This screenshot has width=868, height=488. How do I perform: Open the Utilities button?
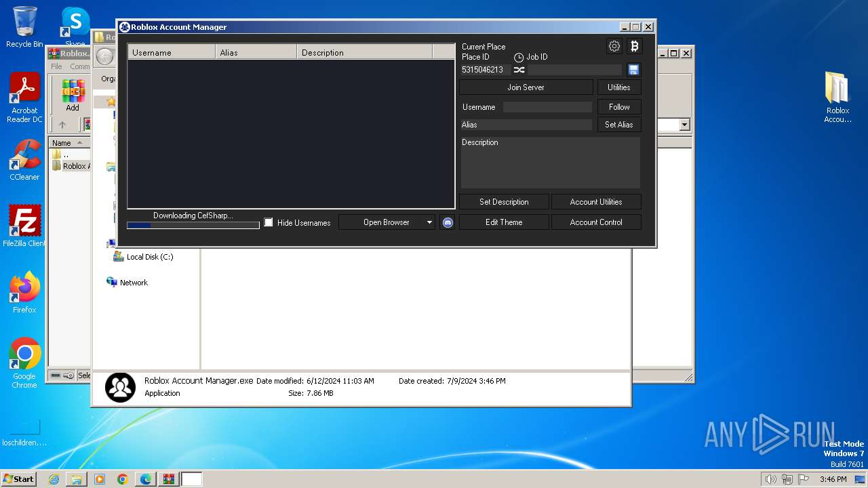tap(619, 87)
